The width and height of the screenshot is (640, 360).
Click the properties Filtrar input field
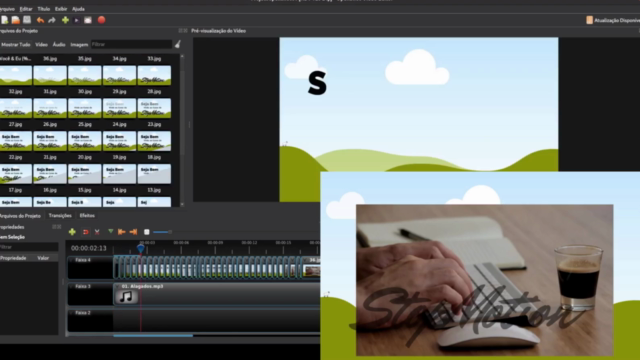click(29, 247)
